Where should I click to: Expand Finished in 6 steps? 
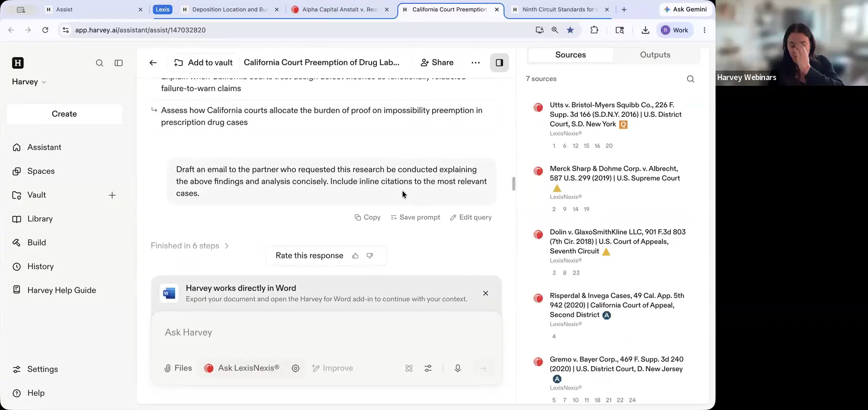190,246
